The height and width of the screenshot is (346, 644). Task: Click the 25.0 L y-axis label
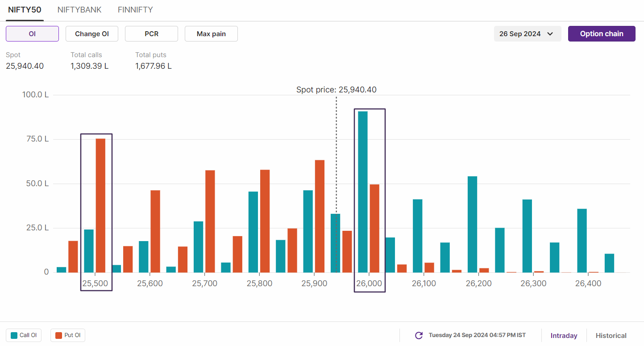(x=37, y=228)
